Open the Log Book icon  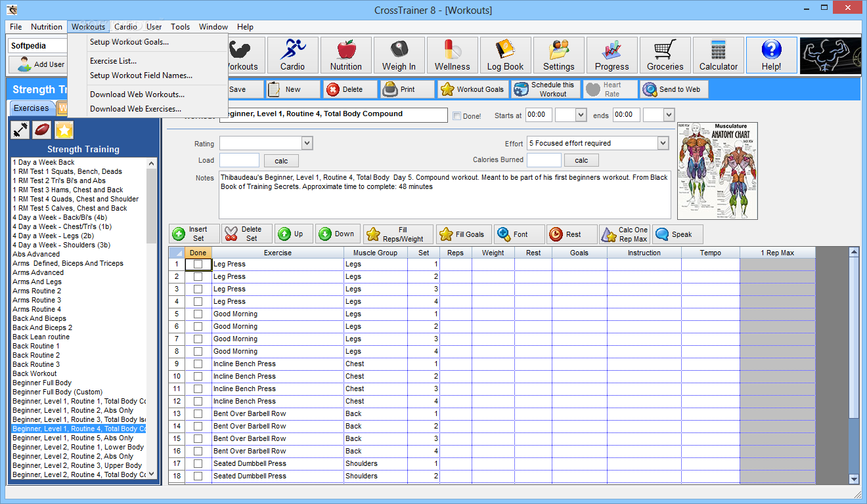point(505,55)
